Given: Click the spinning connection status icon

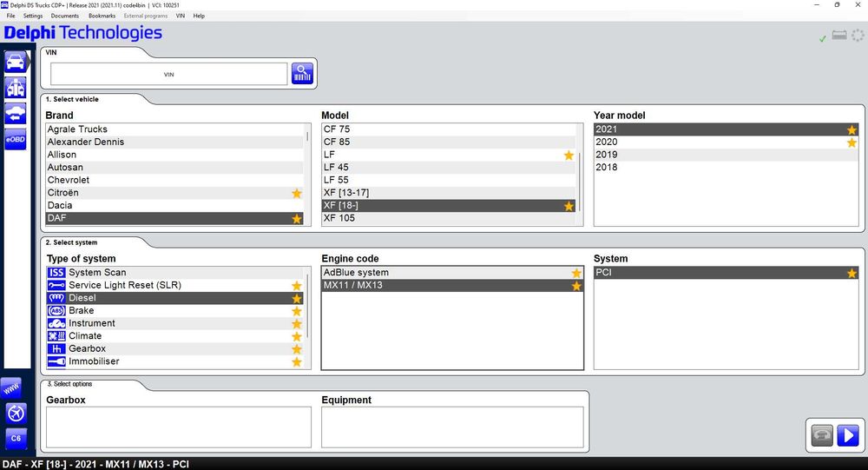Looking at the screenshot, I should point(858,36).
